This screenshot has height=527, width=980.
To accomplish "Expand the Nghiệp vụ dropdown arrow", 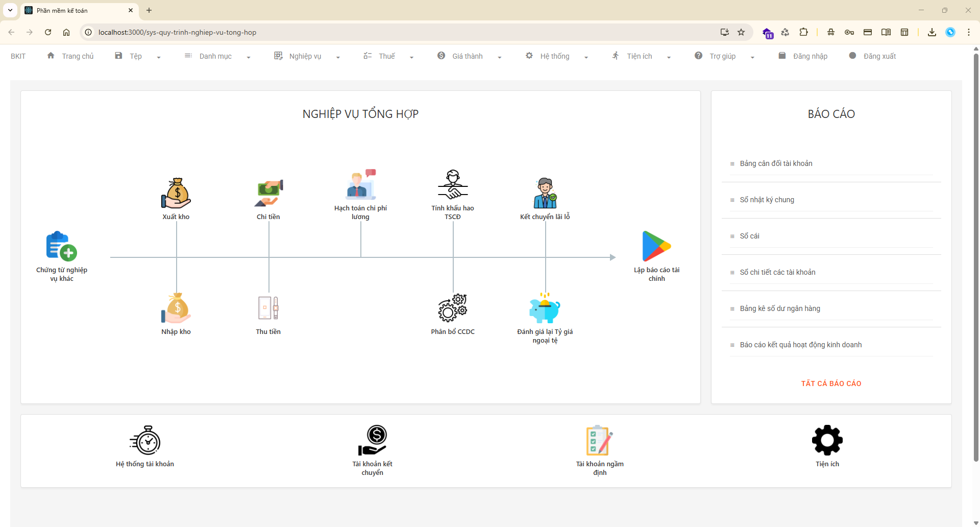I will pyautogui.click(x=338, y=57).
